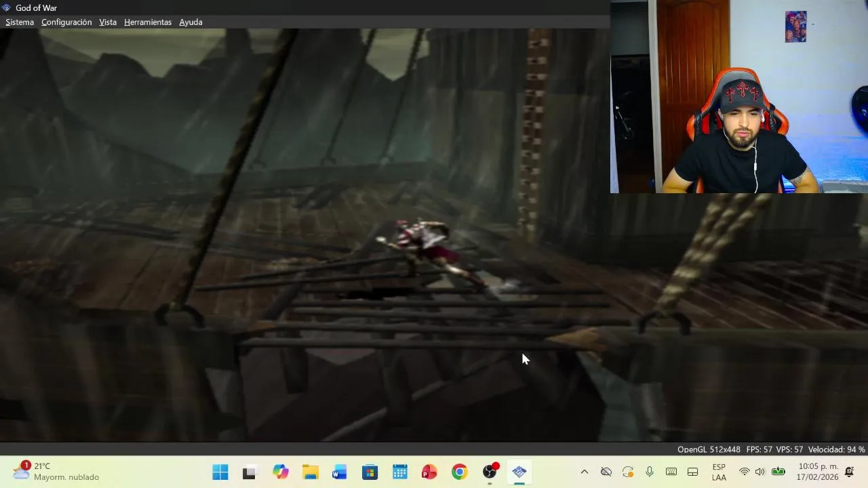This screenshot has width=868, height=488.
Task: Open the Sistema menu
Action: coord(20,22)
